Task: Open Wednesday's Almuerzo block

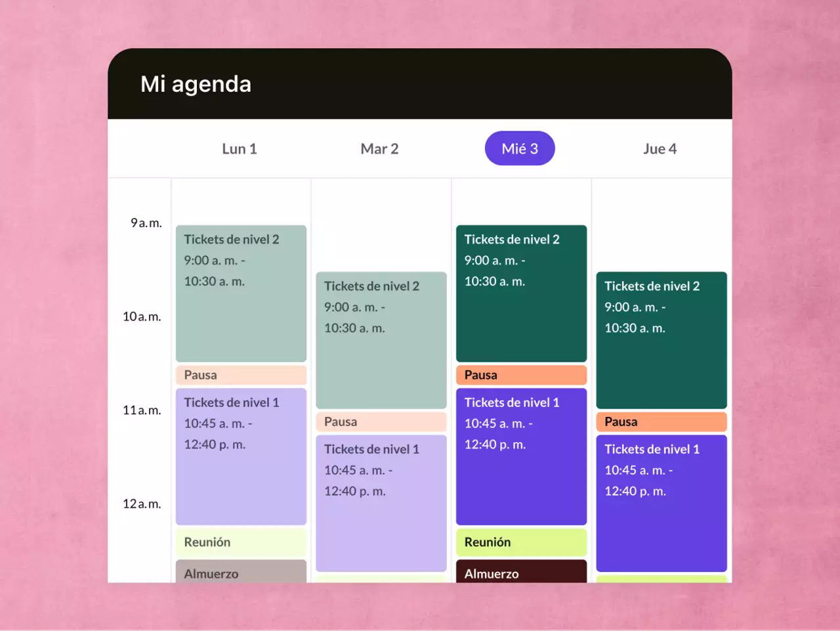Action: (521, 571)
